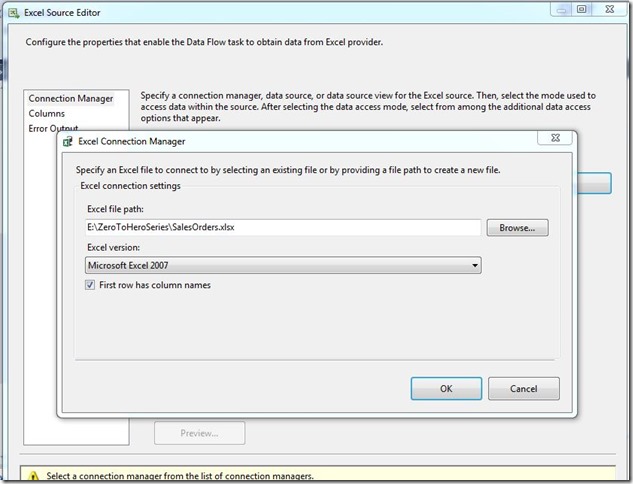This screenshot has height=484, width=633.
Task: Confirm with the OK button
Action: pos(446,389)
